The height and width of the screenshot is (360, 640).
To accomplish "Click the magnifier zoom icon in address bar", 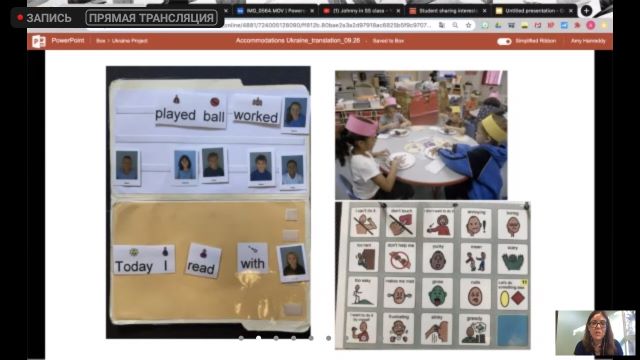I will tap(455, 25).
